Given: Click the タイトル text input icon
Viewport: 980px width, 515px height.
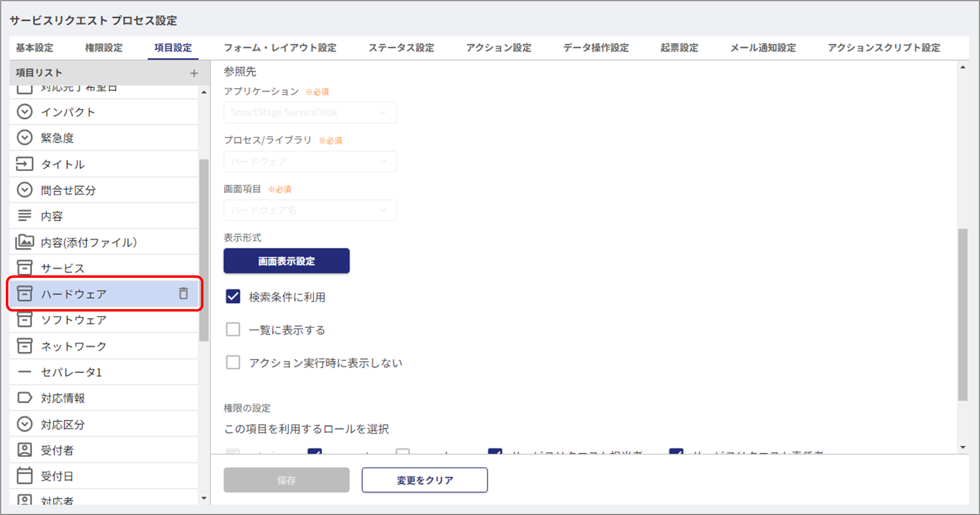Looking at the screenshot, I should tap(24, 164).
